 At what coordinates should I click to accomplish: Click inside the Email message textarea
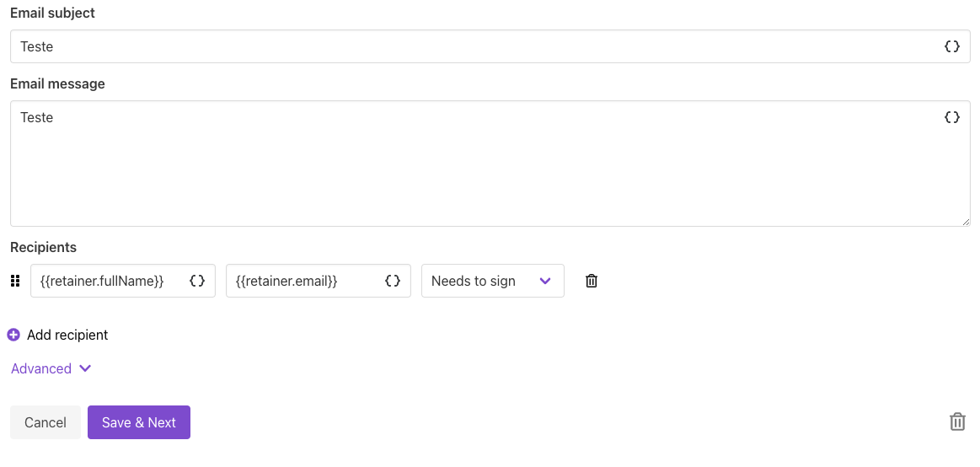[x=472, y=169]
